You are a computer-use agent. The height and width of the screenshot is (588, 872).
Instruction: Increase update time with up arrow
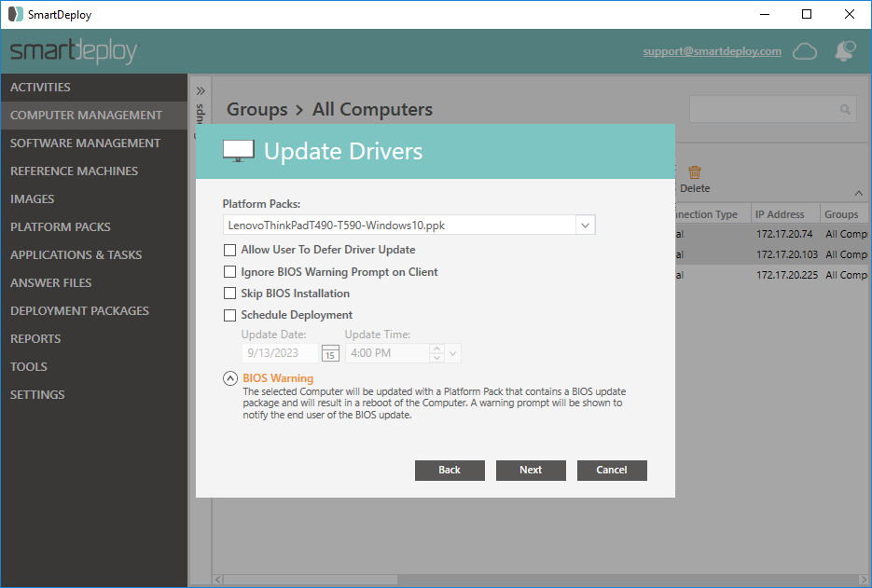(437, 349)
